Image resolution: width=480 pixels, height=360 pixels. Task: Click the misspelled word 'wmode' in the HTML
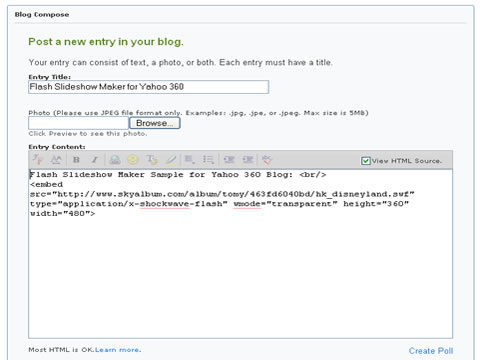pyautogui.click(x=247, y=204)
